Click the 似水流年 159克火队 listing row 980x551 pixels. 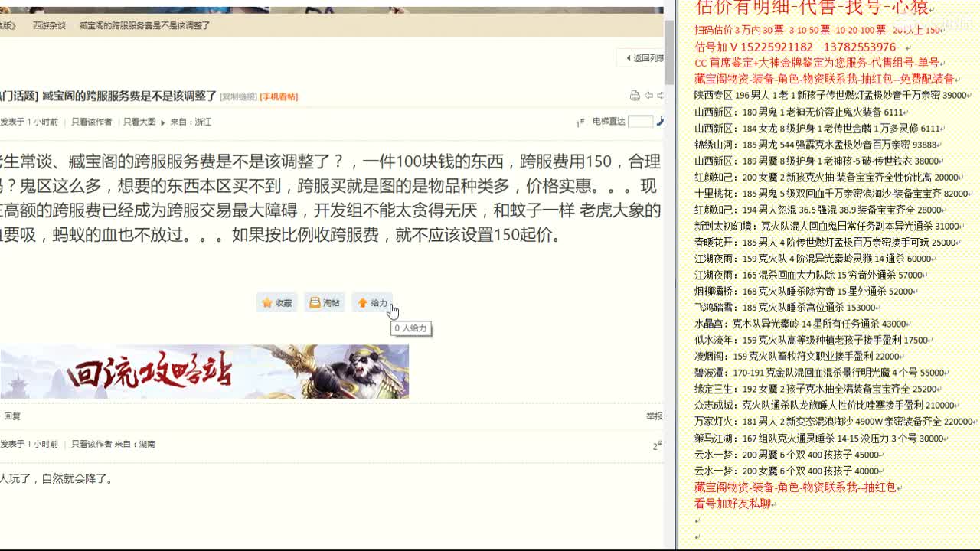tap(812, 341)
